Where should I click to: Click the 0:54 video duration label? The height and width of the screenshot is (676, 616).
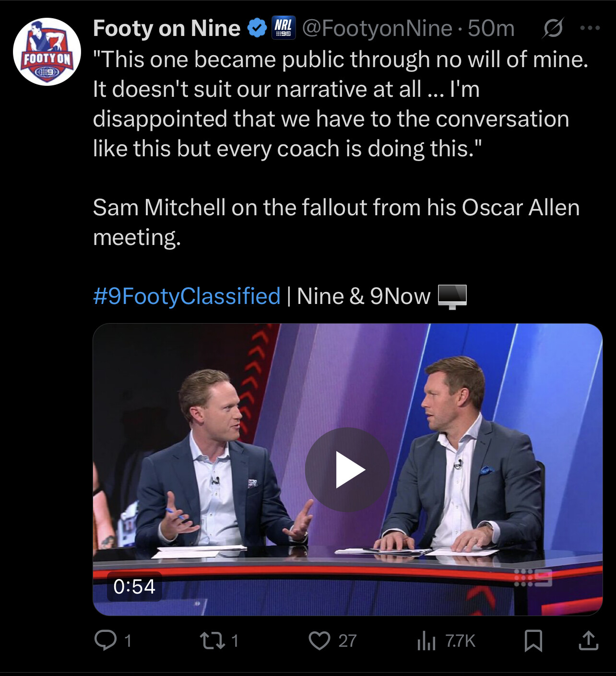point(134,586)
